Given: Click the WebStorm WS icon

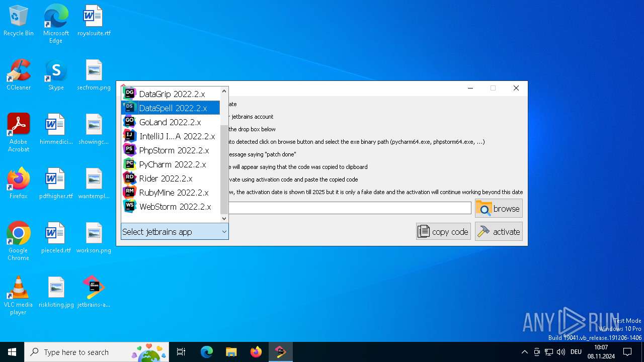Looking at the screenshot, I should coord(130,206).
